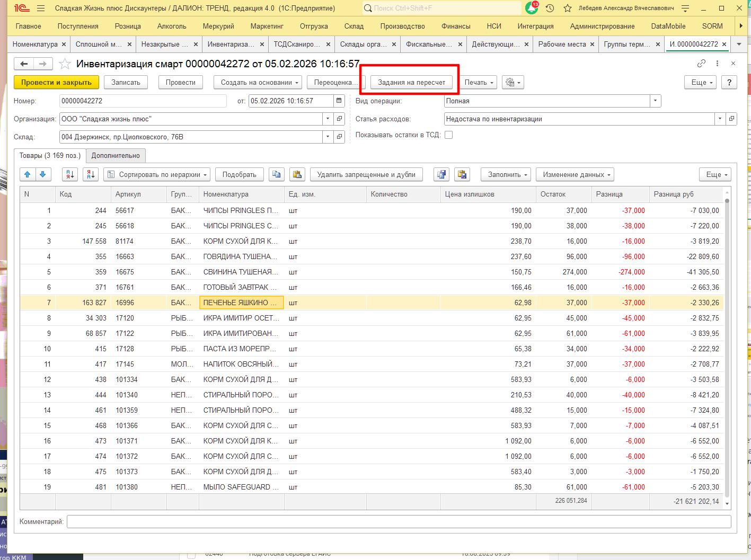Click the 'Задания на пересчет' button

(x=411, y=82)
